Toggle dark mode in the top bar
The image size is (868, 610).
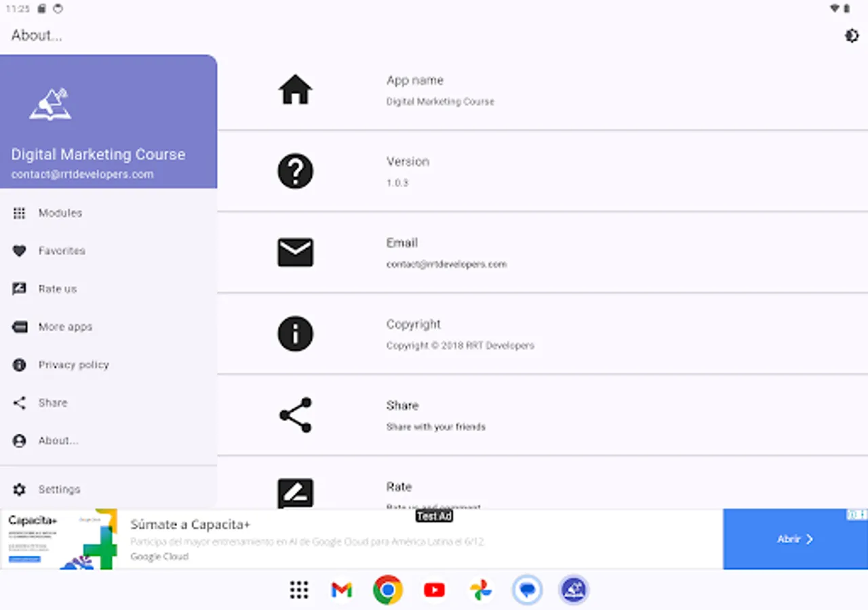(852, 35)
